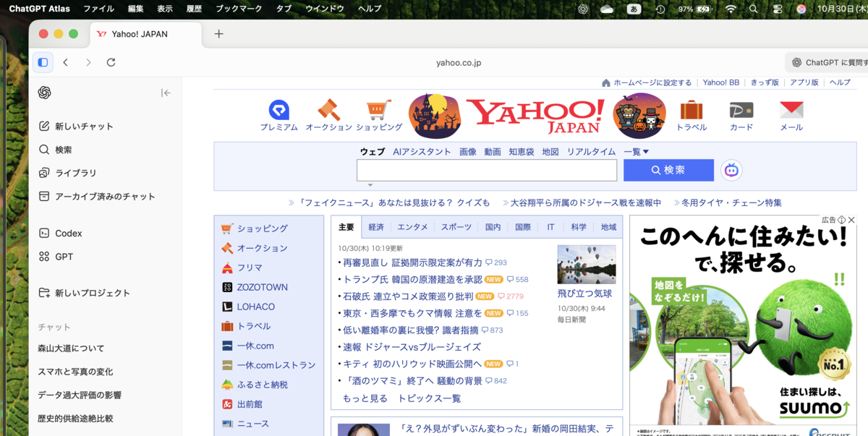Click the blue 検索 button

tap(668, 170)
